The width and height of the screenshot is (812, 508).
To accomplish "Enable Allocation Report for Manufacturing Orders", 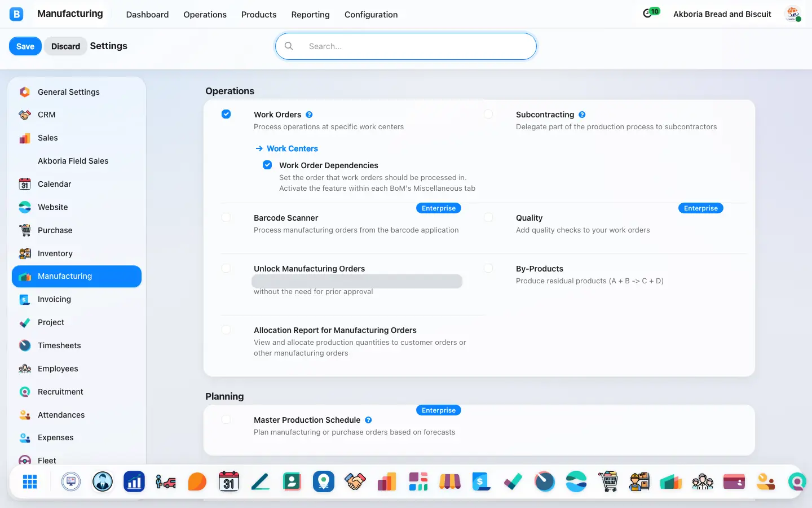I will pos(226,330).
